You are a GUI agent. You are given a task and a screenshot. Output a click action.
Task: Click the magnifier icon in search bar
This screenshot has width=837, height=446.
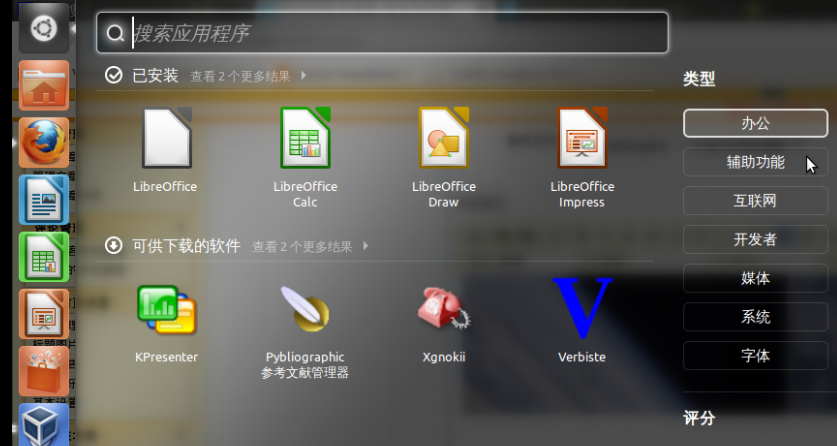click(x=115, y=34)
